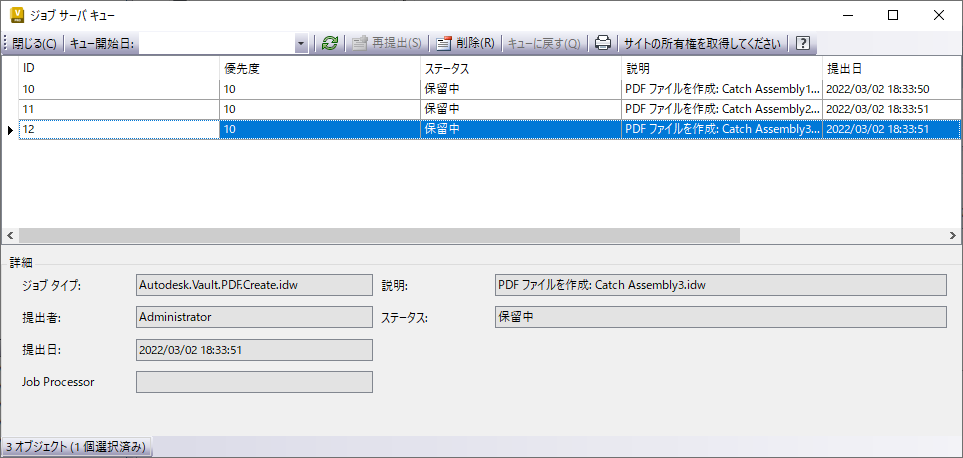Click 提出者 field showing Administrator
The width and height of the screenshot is (963, 458).
click(254, 317)
